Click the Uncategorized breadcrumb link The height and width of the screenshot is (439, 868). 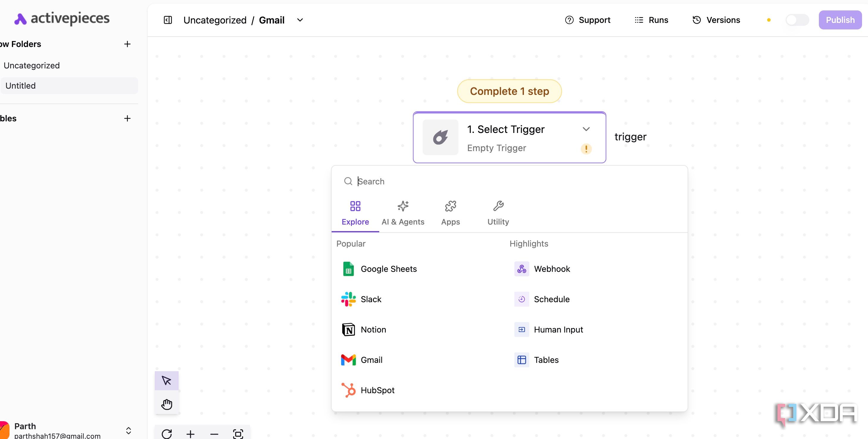click(x=215, y=20)
